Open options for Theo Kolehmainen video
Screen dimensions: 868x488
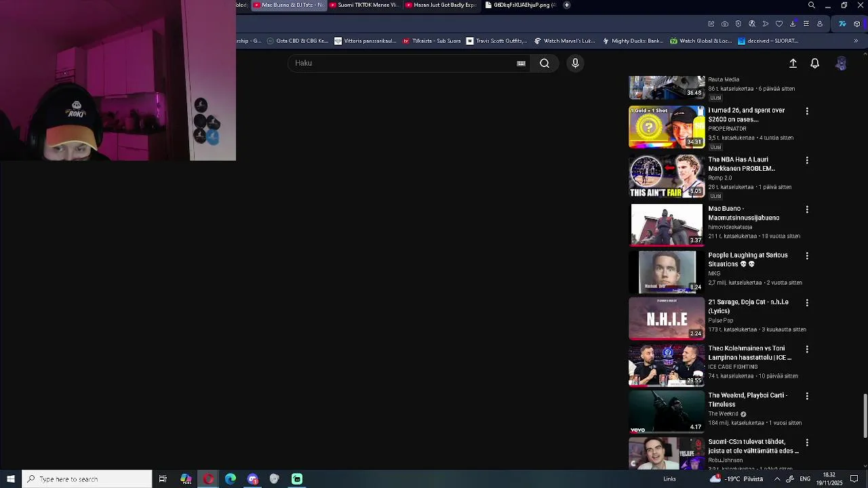[807, 350]
